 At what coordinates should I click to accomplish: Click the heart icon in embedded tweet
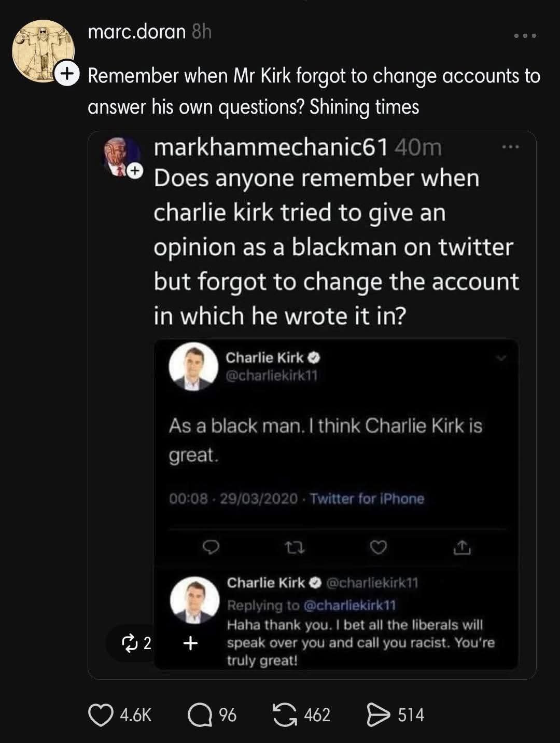tap(379, 547)
